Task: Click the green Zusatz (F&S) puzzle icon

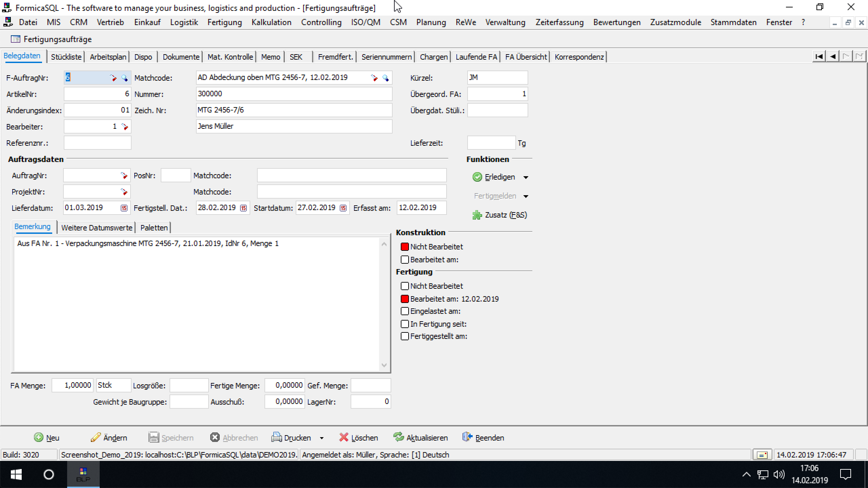Action: [477, 215]
